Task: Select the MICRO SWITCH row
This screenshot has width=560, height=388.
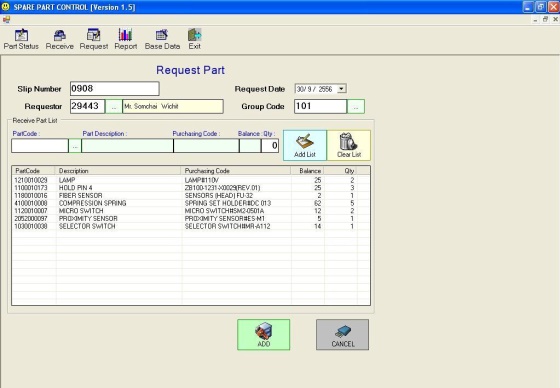Action: 191,211
